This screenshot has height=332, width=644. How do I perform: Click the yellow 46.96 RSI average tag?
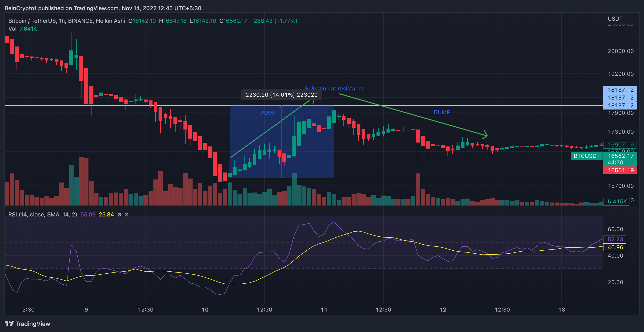click(x=615, y=247)
